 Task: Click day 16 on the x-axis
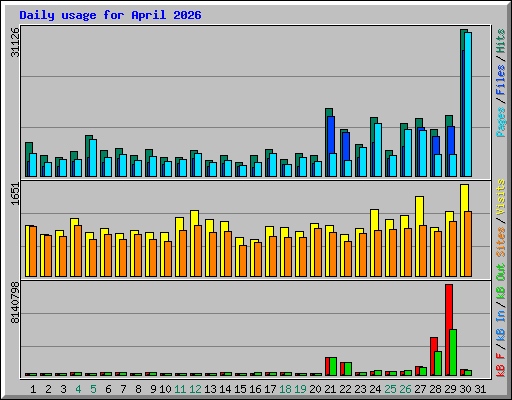(x=255, y=389)
